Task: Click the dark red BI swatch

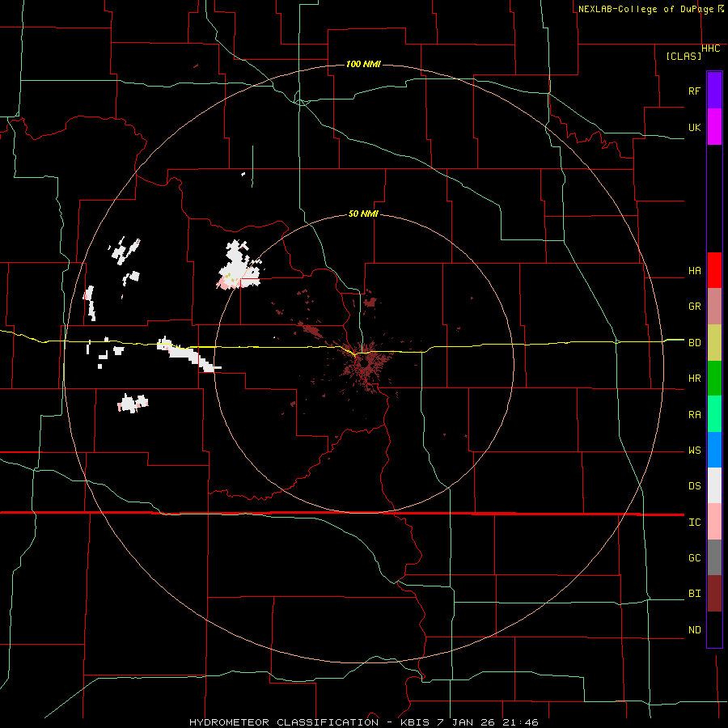Action: click(714, 594)
